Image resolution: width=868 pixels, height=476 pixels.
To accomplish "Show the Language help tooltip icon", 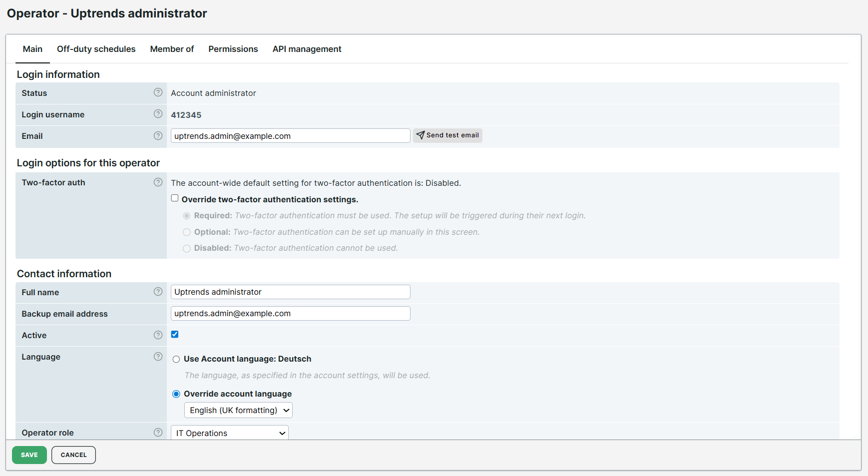I will [x=158, y=356].
